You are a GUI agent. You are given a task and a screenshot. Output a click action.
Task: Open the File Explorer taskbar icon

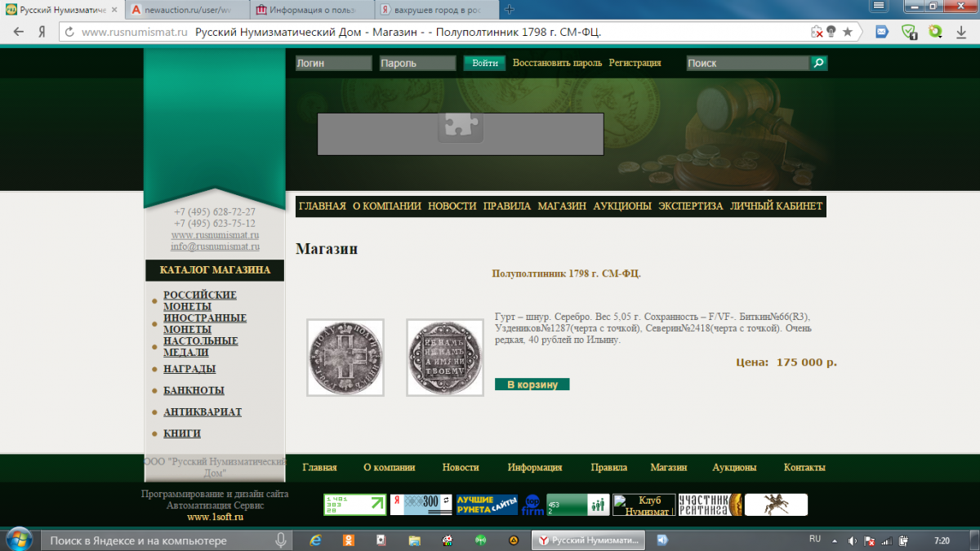pos(414,540)
